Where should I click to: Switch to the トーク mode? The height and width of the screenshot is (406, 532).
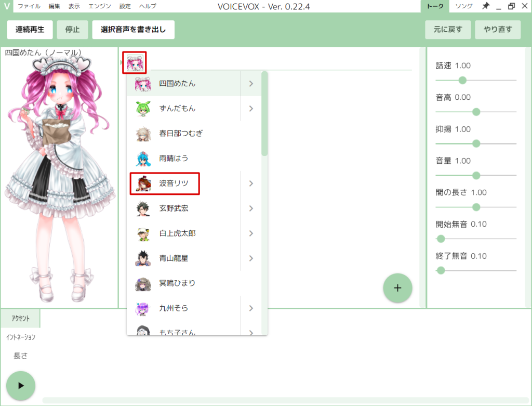(435, 6)
